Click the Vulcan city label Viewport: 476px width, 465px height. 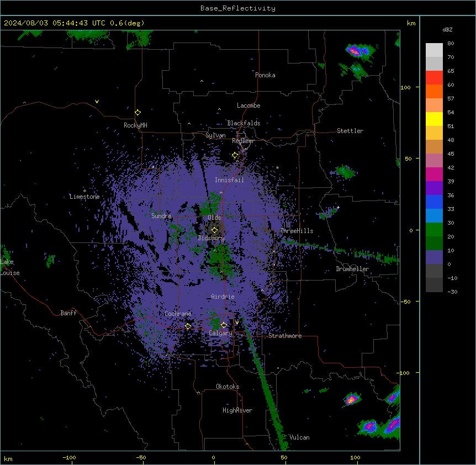point(299,437)
